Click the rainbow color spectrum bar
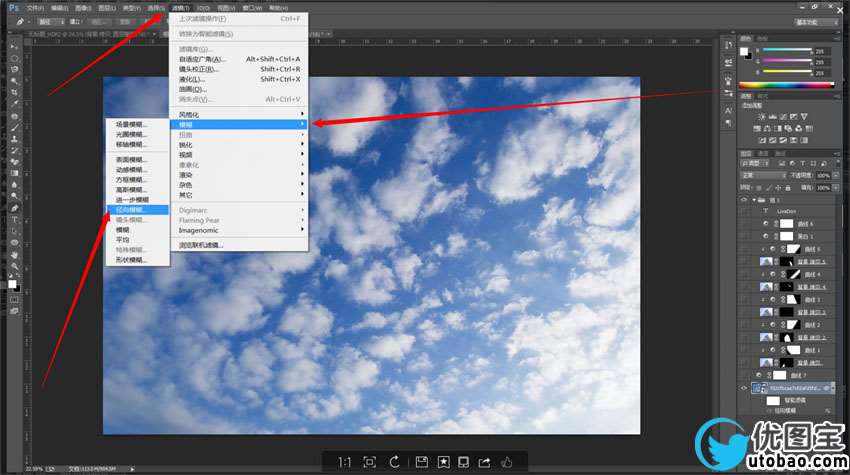The image size is (850, 475). pyautogui.click(x=791, y=85)
